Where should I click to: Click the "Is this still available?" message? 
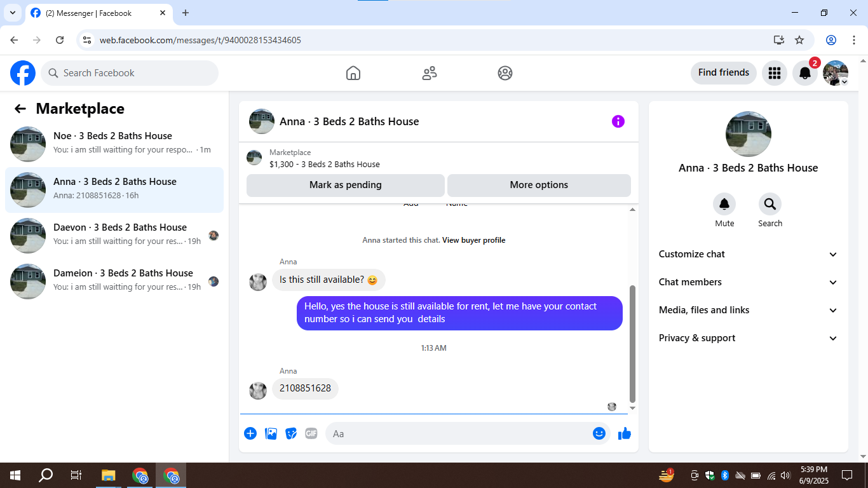click(329, 280)
